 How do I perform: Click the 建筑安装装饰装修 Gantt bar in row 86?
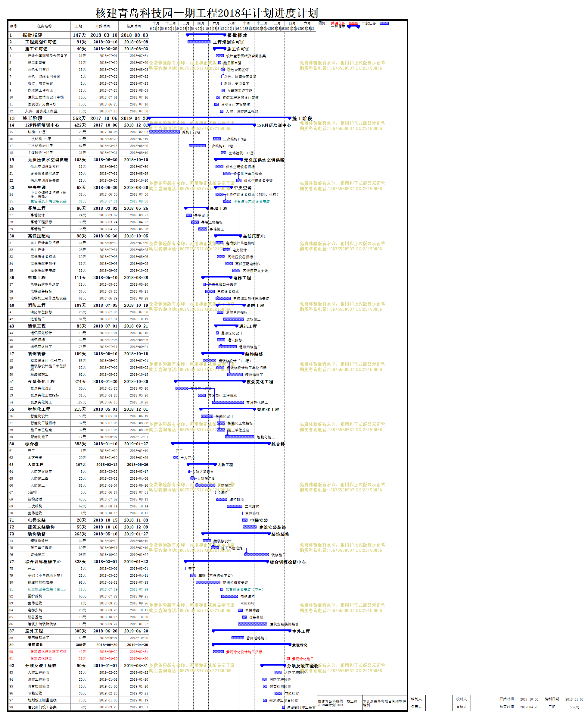(x=253, y=624)
